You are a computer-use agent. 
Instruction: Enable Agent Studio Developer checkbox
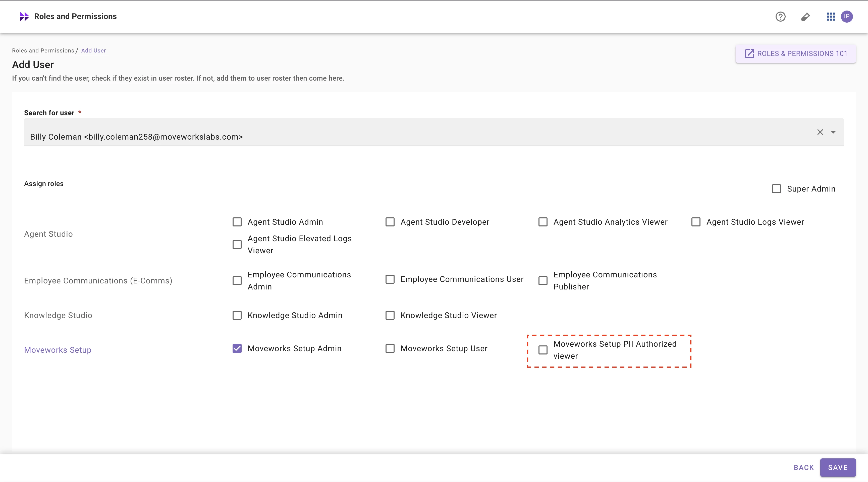tap(390, 222)
